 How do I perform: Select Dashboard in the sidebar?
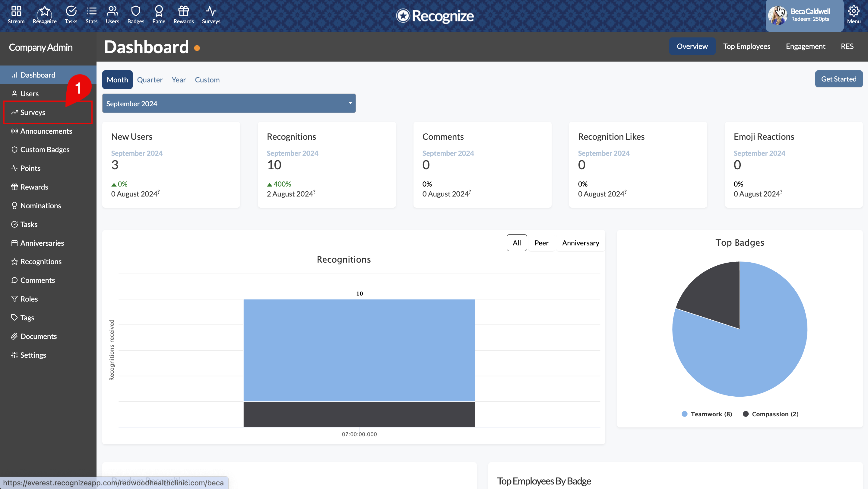pyautogui.click(x=48, y=75)
